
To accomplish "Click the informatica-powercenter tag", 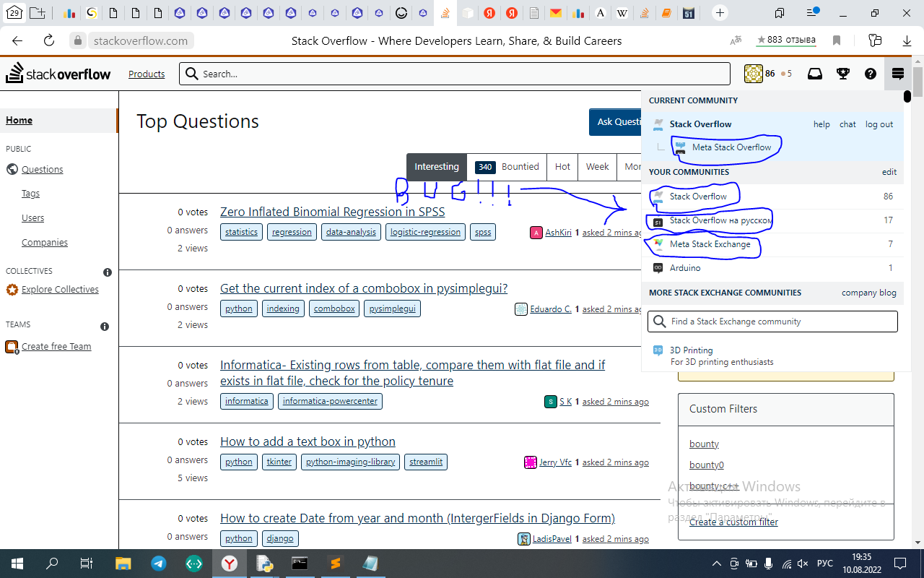I will coord(330,401).
